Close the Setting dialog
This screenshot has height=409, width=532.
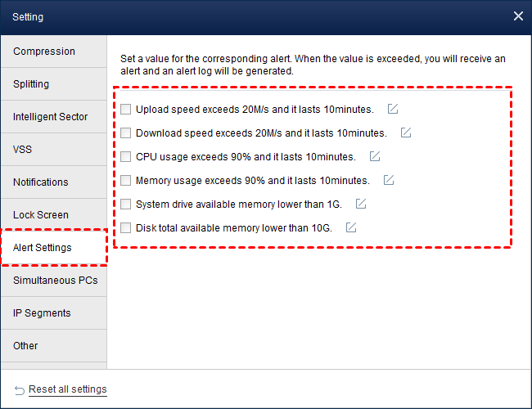(x=517, y=16)
